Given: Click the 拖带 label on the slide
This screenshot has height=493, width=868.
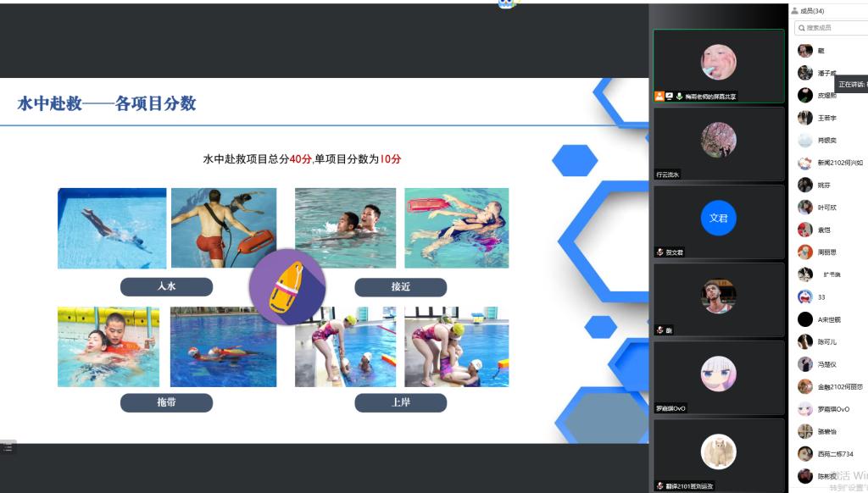Looking at the screenshot, I should (x=166, y=402).
